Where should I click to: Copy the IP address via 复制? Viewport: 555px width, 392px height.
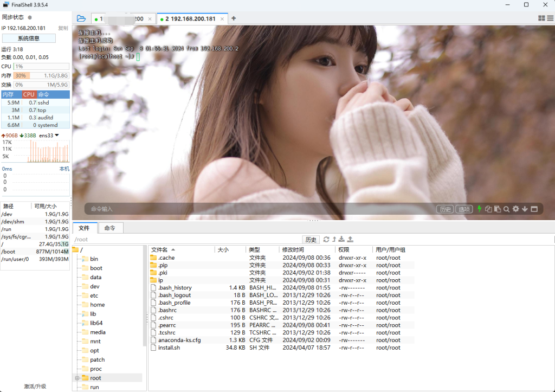click(x=63, y=28)
